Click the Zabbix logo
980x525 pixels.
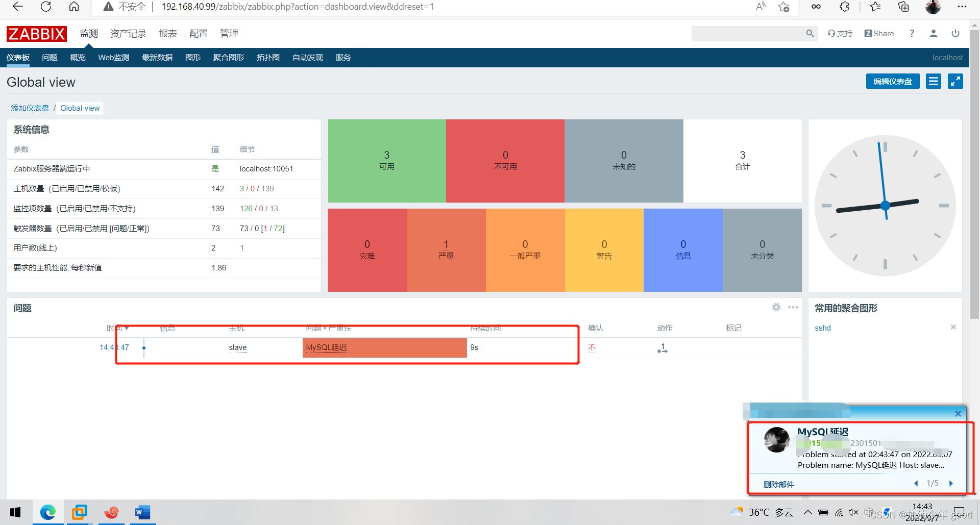37,34
